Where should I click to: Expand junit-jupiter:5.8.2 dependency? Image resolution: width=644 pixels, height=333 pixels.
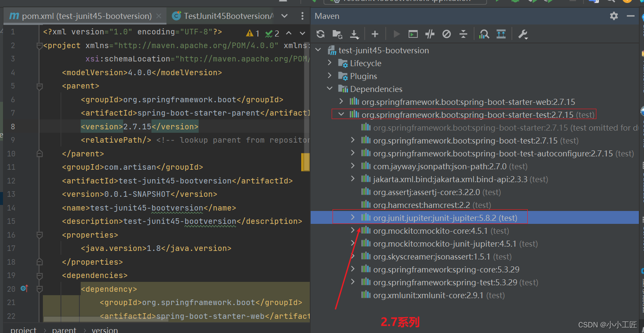pyautogui.click(x=353, y=218)
